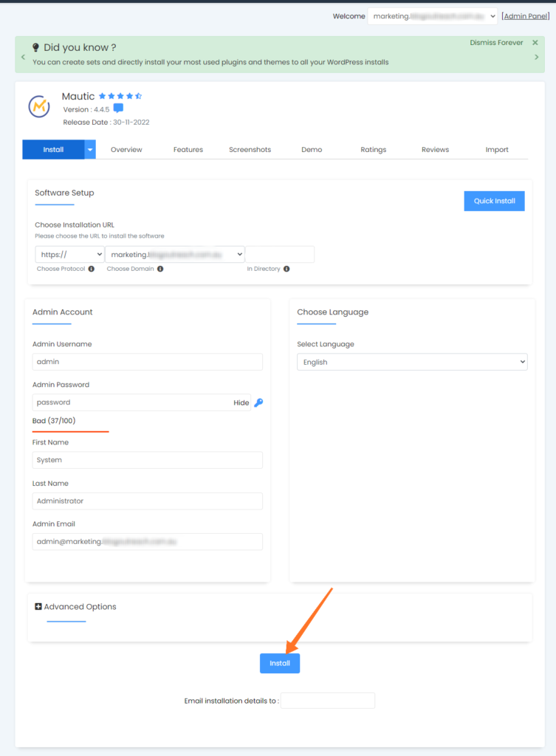
Task: Click the Quick Install button
Action: [494, 201]
